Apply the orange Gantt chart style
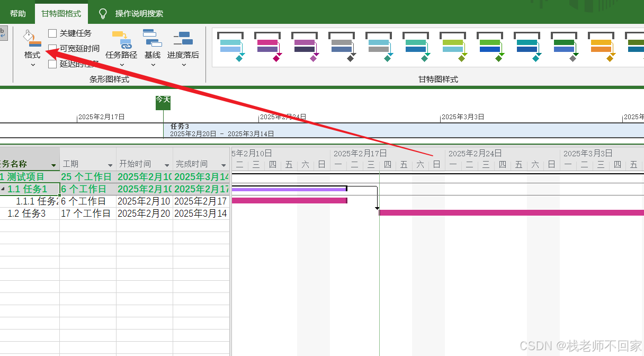The width and height of the screenshot is (644, 356). tap(601, 46)
